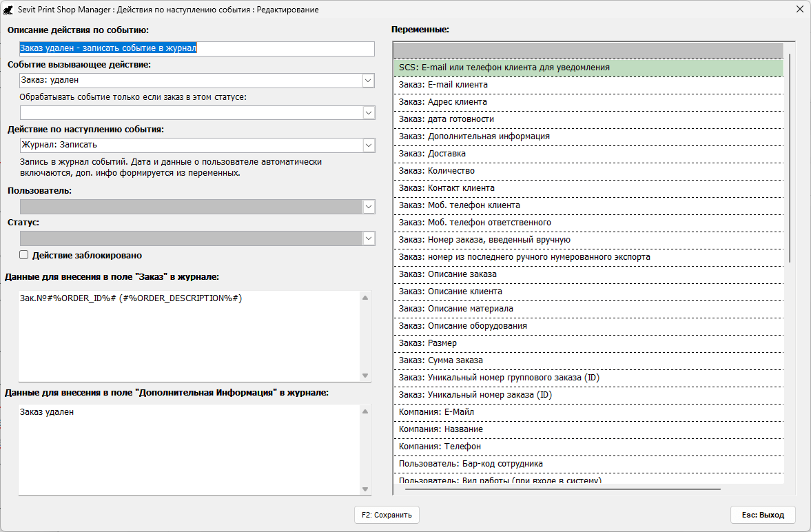
Task: Click the 'Esc: Выход' button
Action: tap(763, 515)
